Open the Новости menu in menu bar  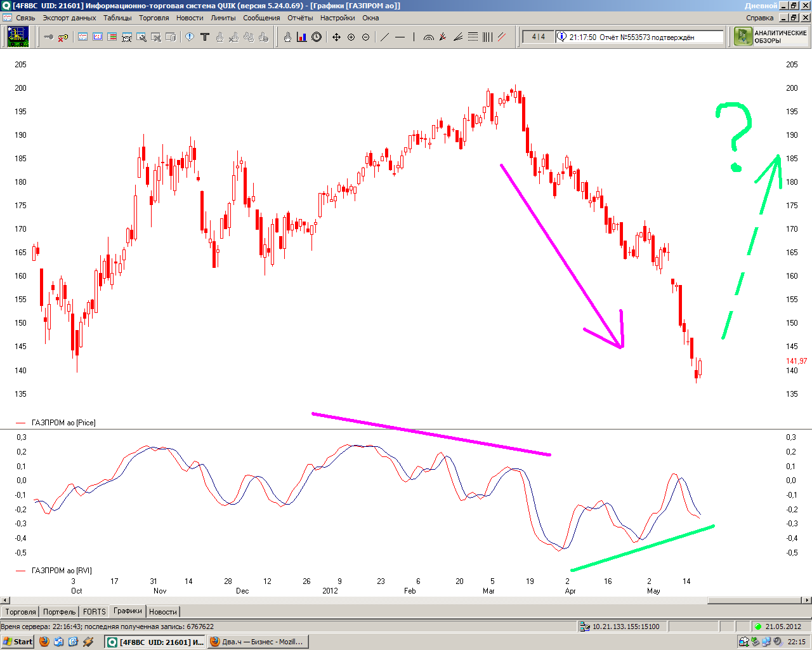point(190,18)
